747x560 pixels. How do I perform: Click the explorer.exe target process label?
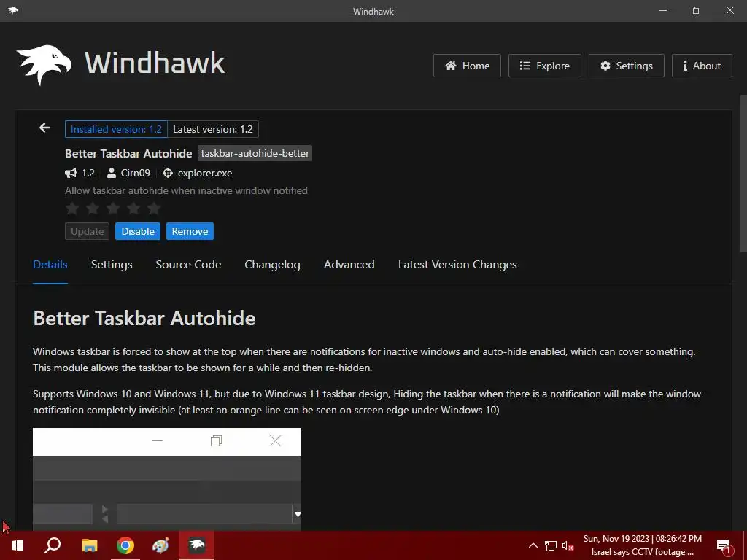pyautogui.click(x=205, y=173)
